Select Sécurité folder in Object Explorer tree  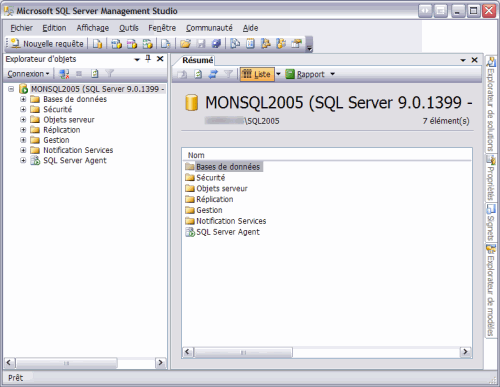[58, 109]
